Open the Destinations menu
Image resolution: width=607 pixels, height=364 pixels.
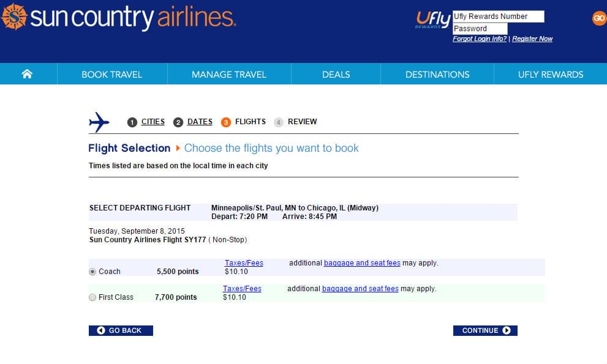tap(437, 74)
